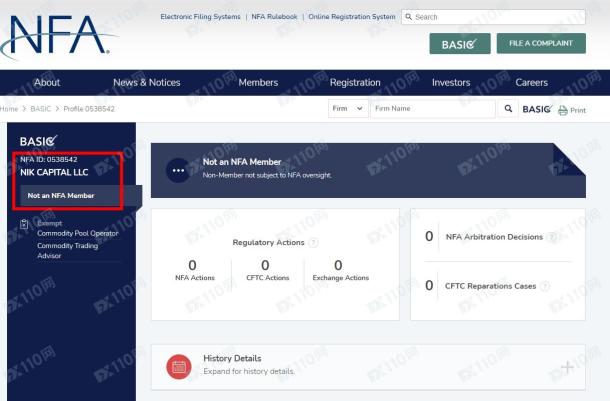Click the magnifier icon in top Search box

click(x=408, y=17)
